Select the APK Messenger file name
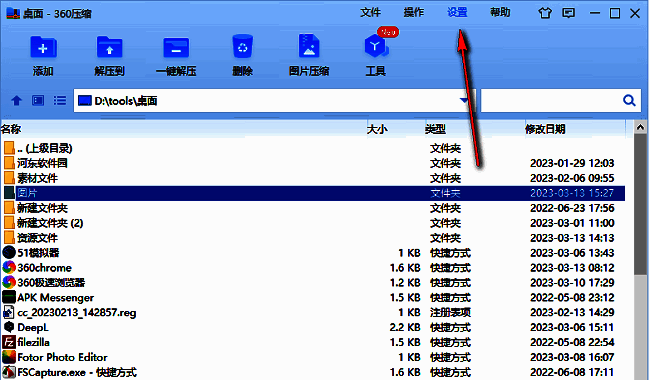 (56, 298)
